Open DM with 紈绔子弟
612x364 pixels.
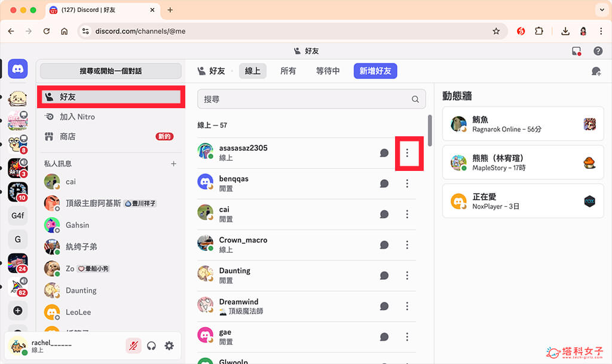click(111, 247)
